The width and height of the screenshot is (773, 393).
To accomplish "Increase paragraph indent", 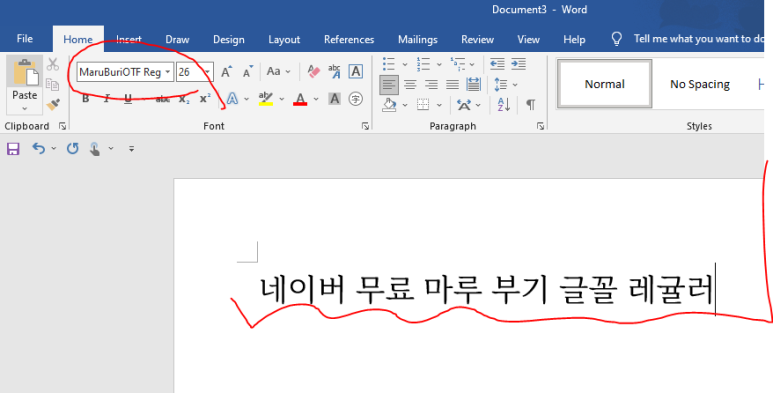I will (x=518, y=64).
